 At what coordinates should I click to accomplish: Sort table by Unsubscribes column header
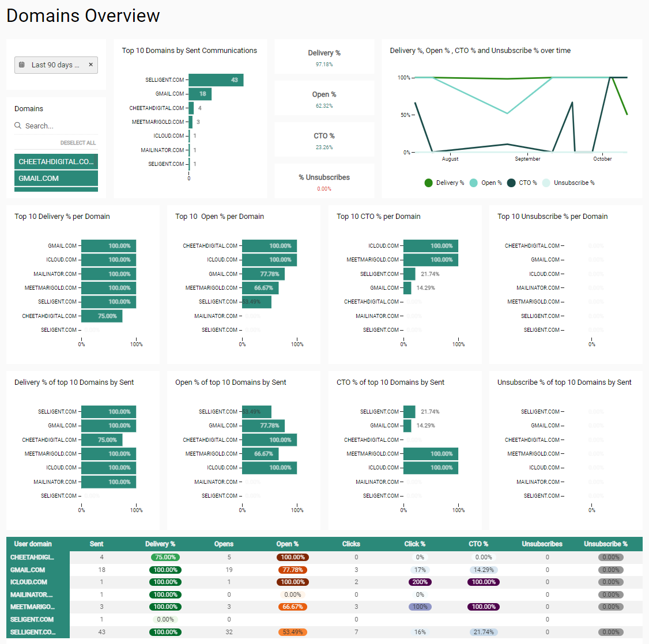pos(542,544)
